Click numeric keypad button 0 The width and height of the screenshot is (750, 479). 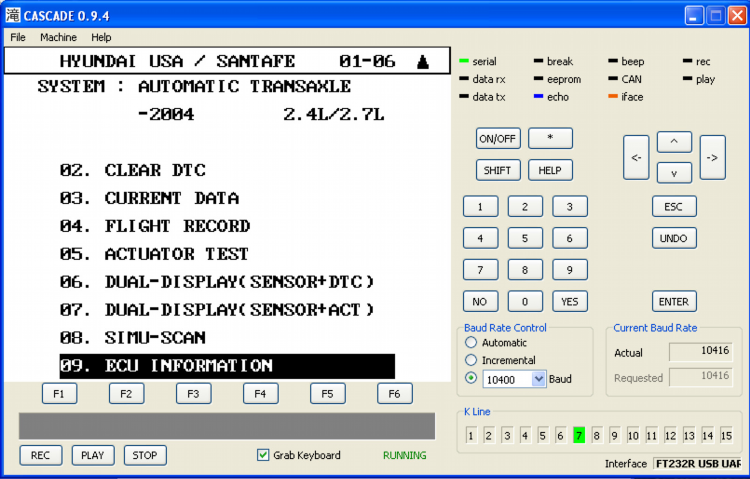[x=525, y=301]
